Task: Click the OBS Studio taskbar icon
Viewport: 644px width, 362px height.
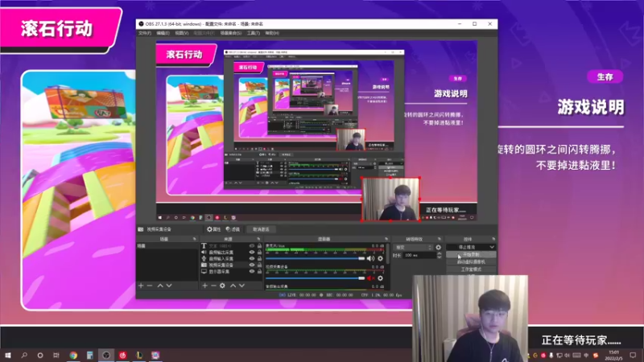Action: (x=106, y=355)
